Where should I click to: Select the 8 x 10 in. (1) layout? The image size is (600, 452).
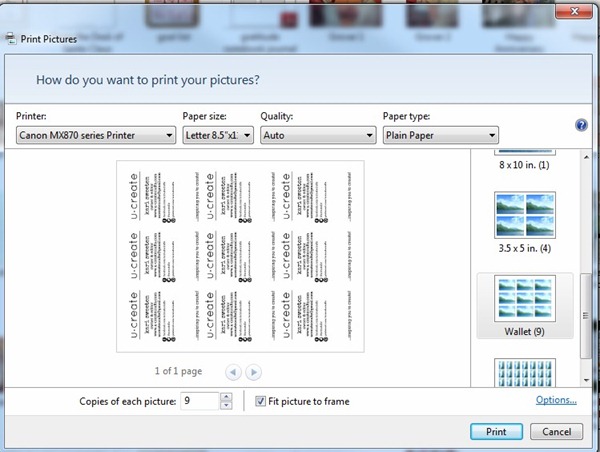click(x=525, y=160)
